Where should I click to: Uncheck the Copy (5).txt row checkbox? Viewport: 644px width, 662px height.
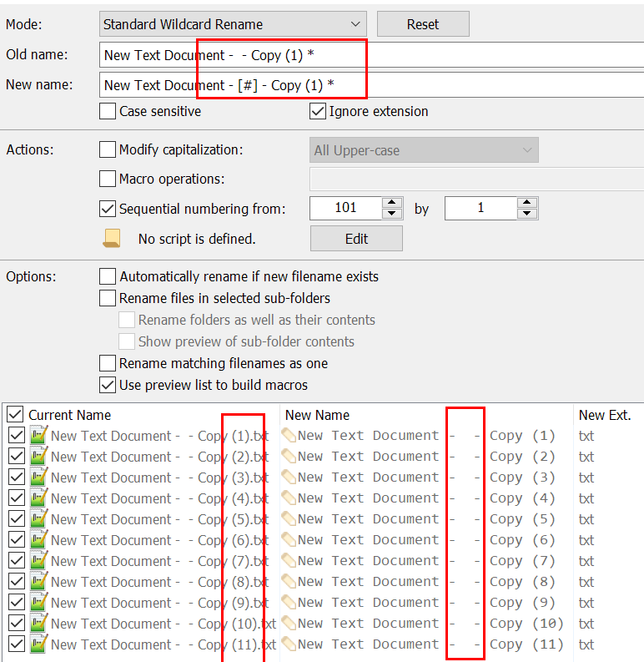(x=17, y=519)
